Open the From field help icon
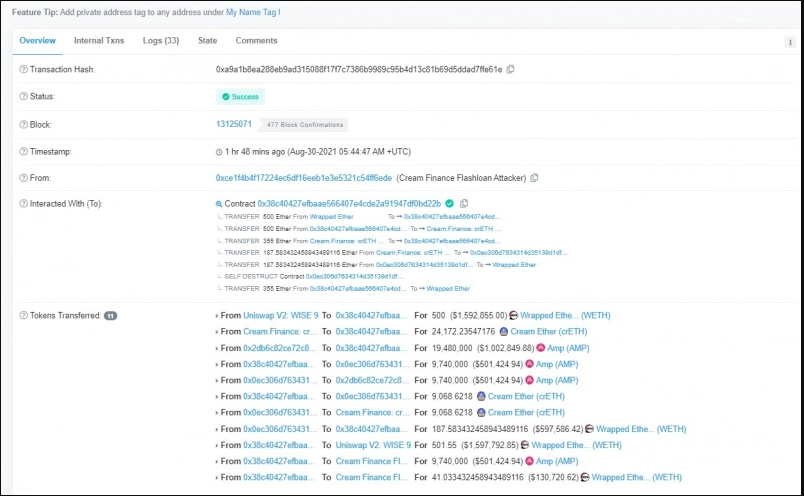The image size is (804, 496). tap(24, 178)
